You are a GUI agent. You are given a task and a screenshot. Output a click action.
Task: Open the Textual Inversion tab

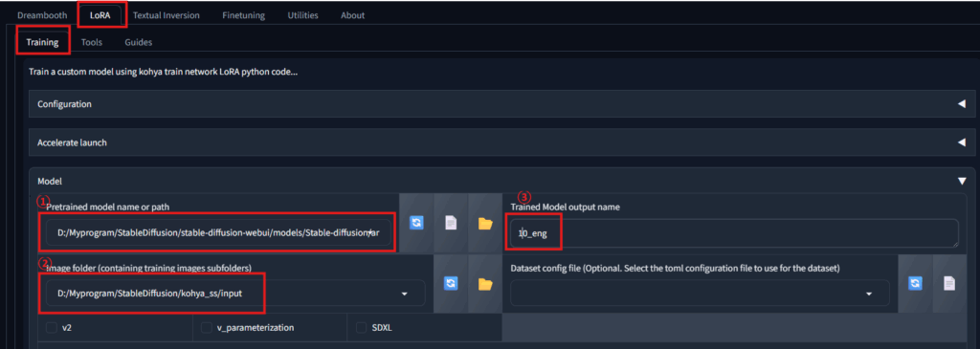tap(166, 15)
